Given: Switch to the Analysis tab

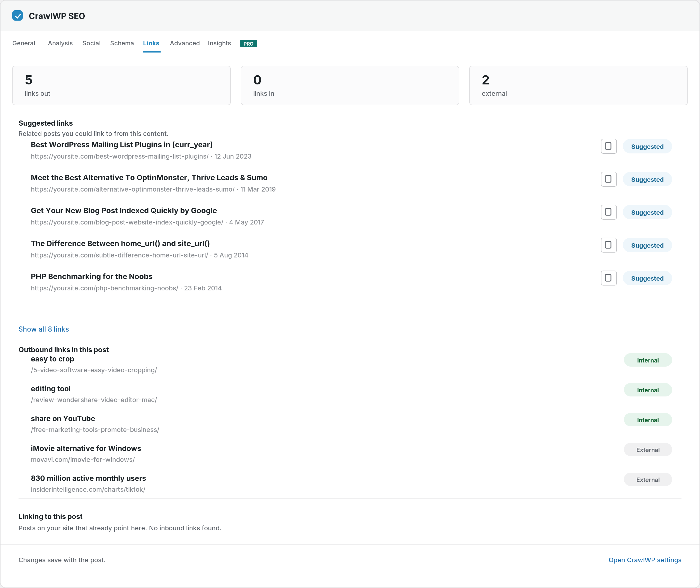Looking at the screenshot, I should click(x=60, y=43).
